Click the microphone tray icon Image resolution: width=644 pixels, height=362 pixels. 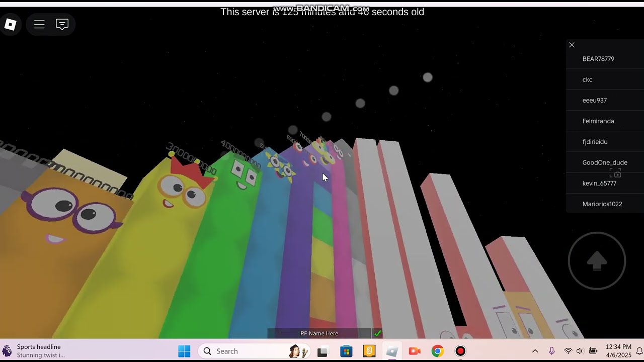pyautogui.click(x=552, y=351)
